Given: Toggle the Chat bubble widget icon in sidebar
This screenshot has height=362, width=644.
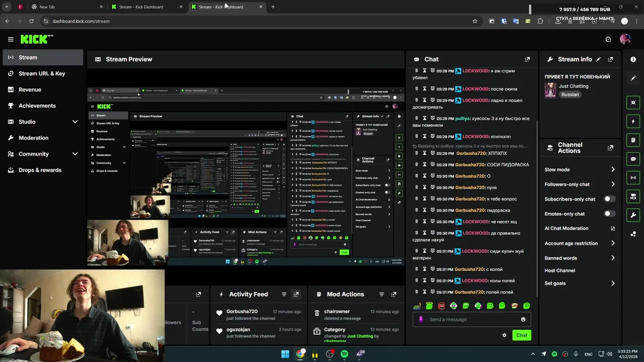Looking at the screenshot, I should [x=633, y=159].
